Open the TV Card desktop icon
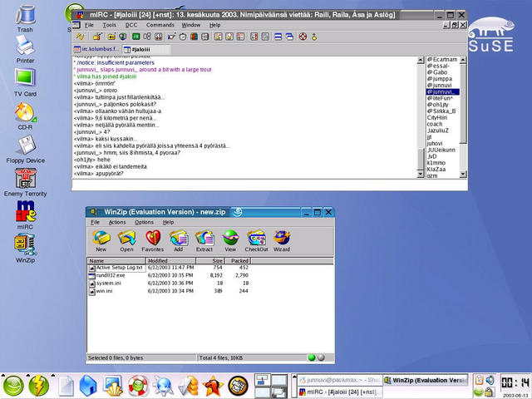The width and height of the screenshot is (532, 399). point(25,83)
